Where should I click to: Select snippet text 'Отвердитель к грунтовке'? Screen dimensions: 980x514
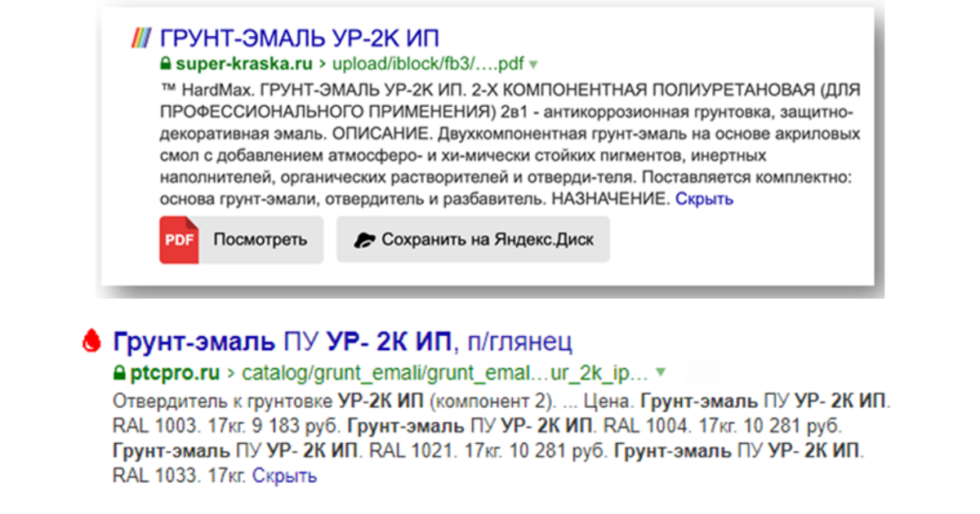pyautogui.click(x=223, y=402)
